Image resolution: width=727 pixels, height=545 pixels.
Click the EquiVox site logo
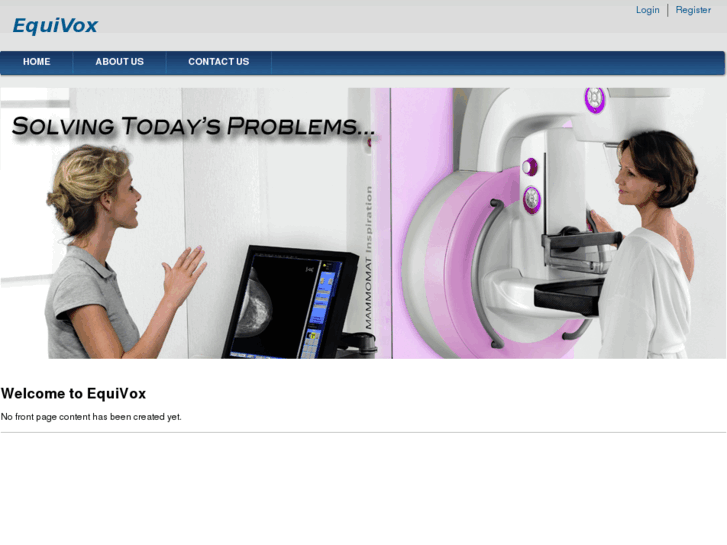55,26
